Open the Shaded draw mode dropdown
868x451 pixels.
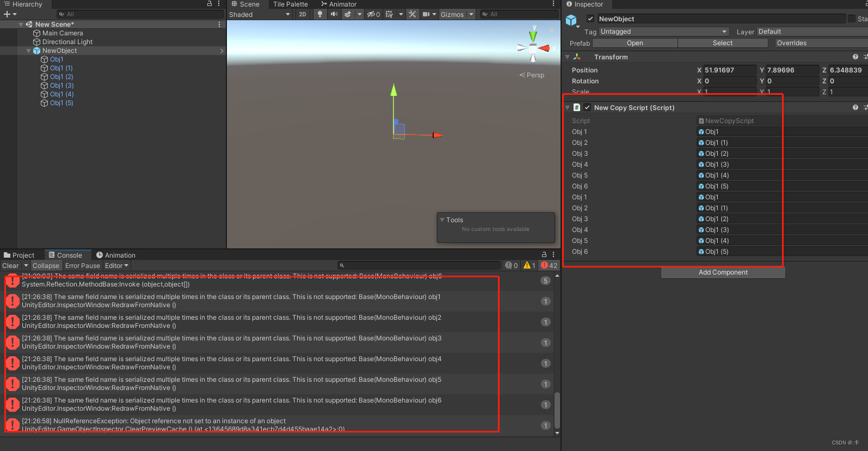[260, 14]
